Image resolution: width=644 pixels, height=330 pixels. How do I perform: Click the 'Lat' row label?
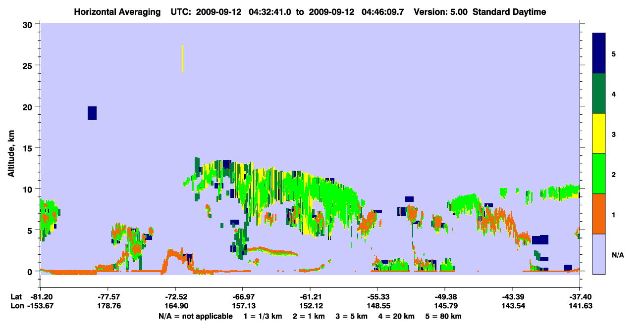[16, 297]
